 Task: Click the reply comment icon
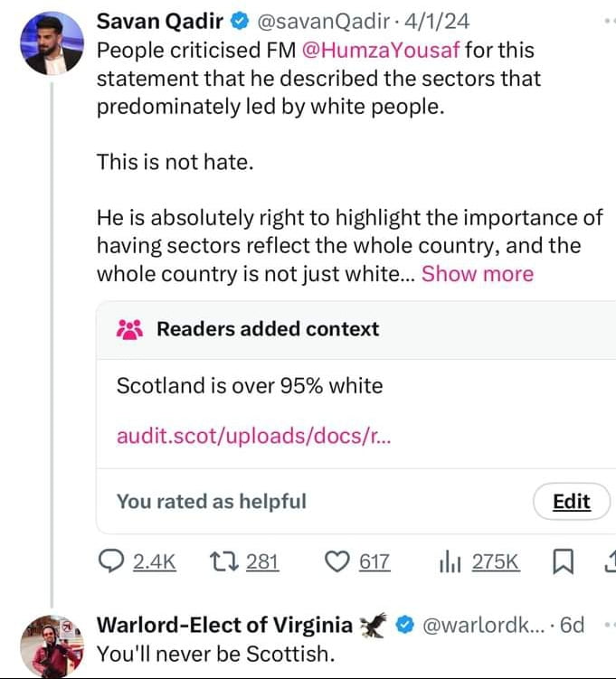click(x=113, y=561)
